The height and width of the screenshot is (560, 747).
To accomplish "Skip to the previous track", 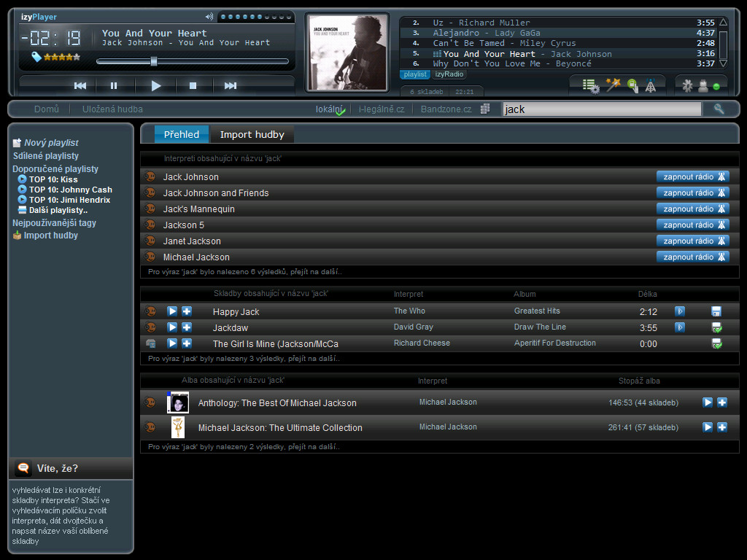I will pyautogui.click(x=80, y=86).
